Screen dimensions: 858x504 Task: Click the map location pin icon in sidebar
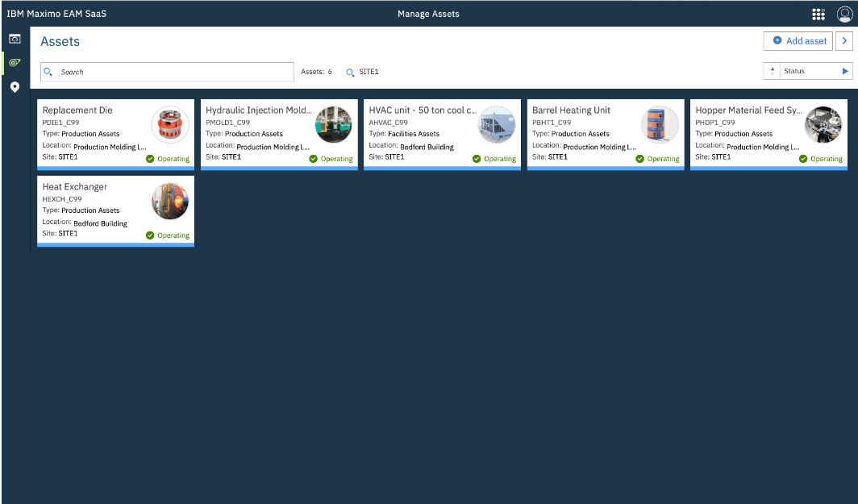click(15, 86)
